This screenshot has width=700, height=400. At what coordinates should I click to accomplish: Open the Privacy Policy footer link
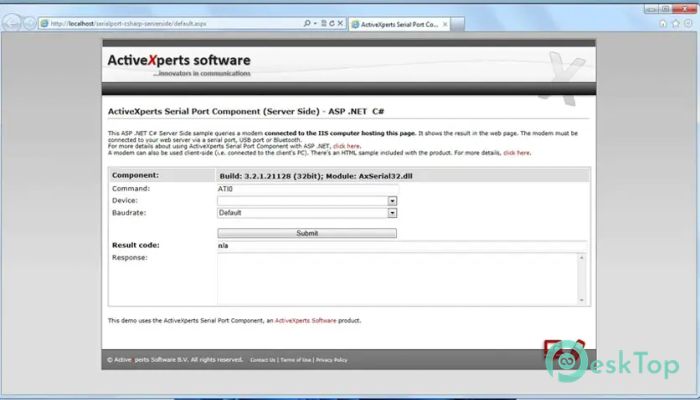coord(331,360)
